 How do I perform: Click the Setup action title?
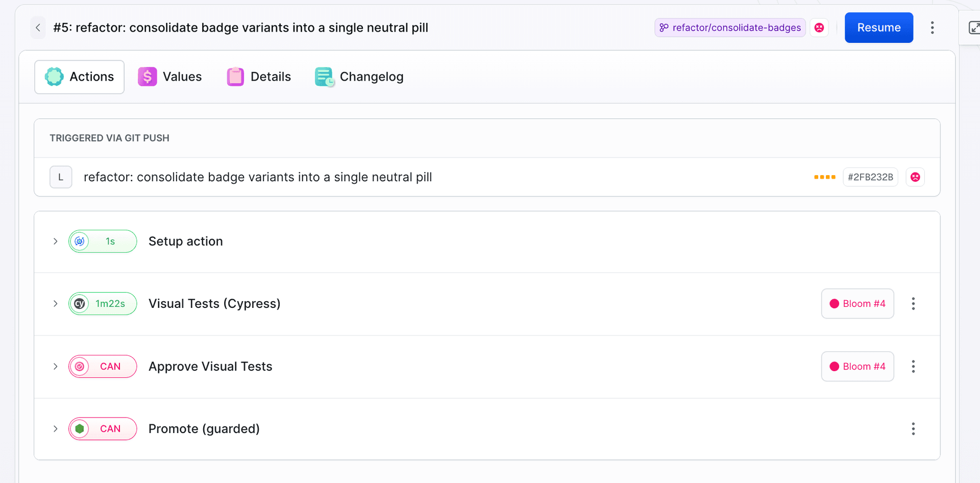186,241
